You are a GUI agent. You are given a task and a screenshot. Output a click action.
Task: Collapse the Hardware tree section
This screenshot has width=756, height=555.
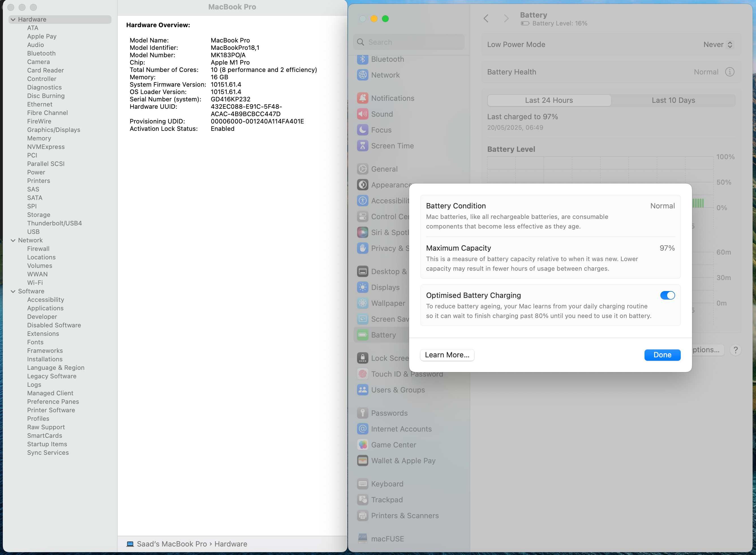pyautogui.click(x=13, y=20)
